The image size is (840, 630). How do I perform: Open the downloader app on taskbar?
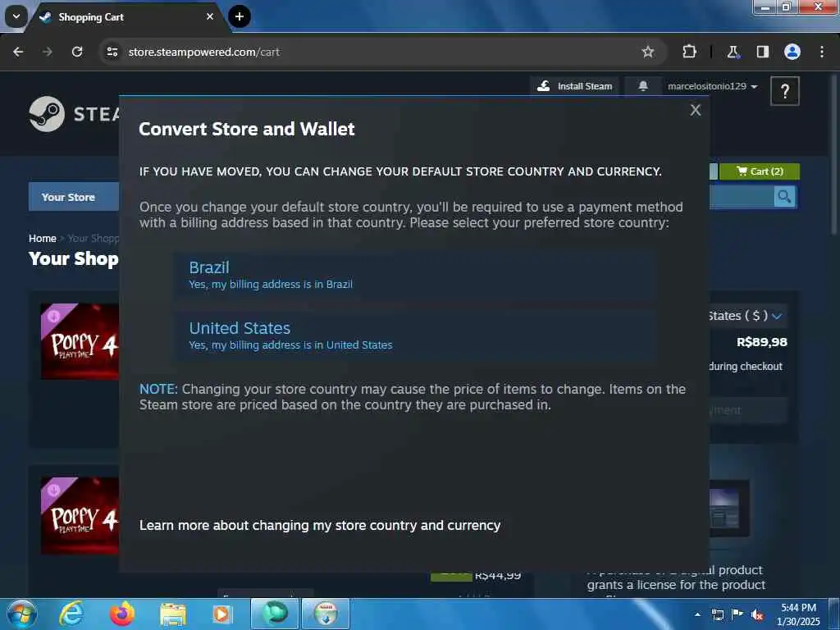pos(325,614)
